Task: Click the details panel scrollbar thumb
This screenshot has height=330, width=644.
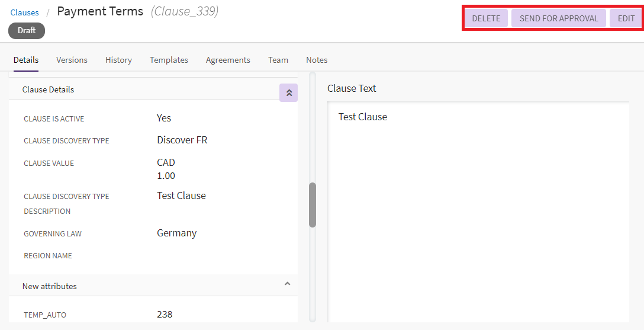Action: coord(313,204)
